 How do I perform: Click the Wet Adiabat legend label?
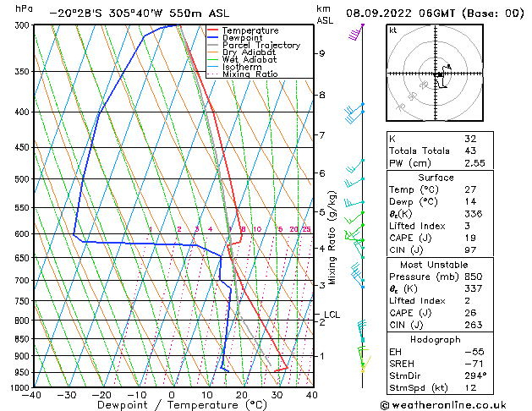coord(250,60)
